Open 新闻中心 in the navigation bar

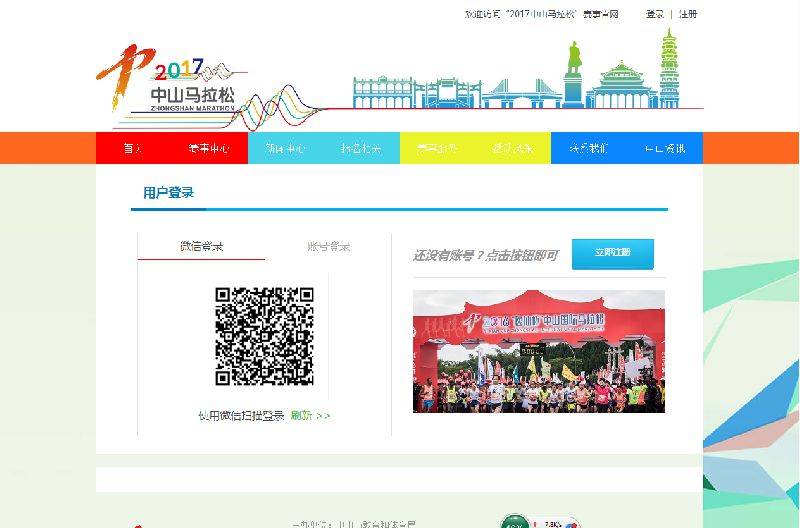tap(285, 148)
